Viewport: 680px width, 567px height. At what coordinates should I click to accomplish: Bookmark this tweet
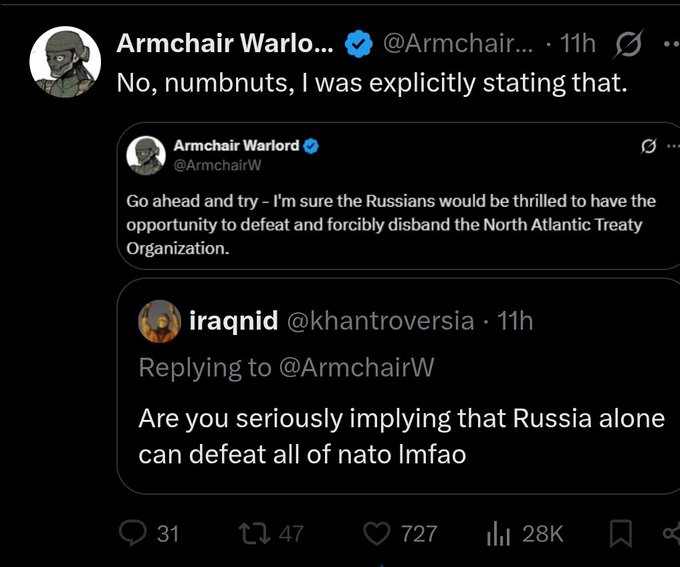621,533
